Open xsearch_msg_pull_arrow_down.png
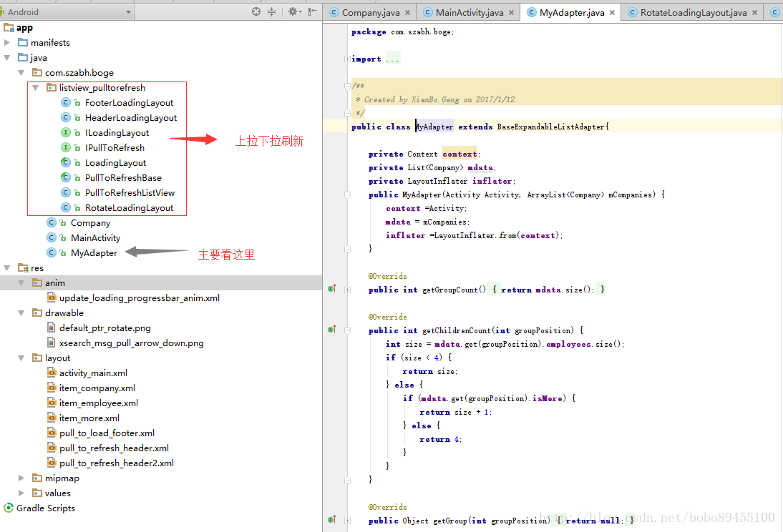783x532 pixels. [131, 343]
